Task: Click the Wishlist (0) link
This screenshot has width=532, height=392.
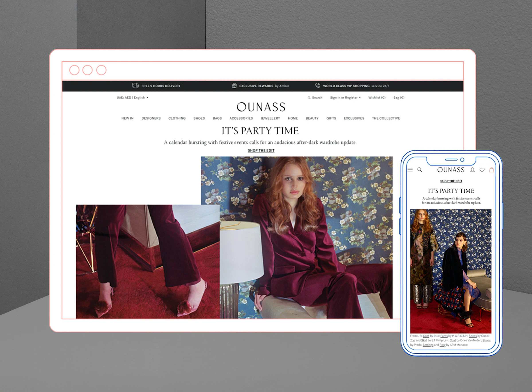Action: pos(377,98)
